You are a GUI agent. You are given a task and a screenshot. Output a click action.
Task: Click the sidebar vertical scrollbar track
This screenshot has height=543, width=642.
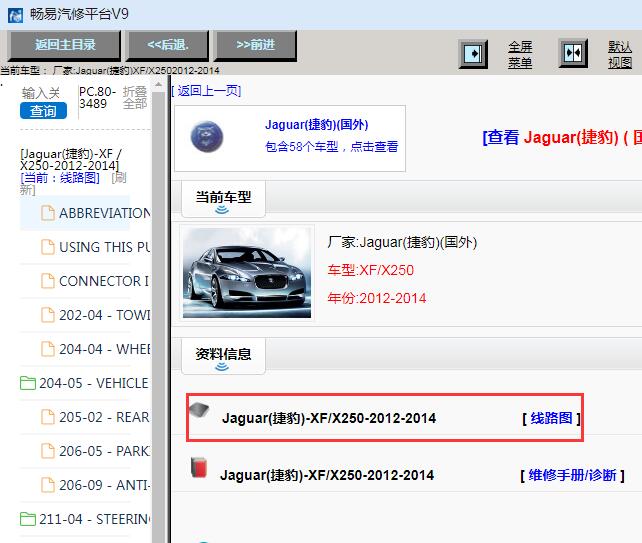pos(158,317)
